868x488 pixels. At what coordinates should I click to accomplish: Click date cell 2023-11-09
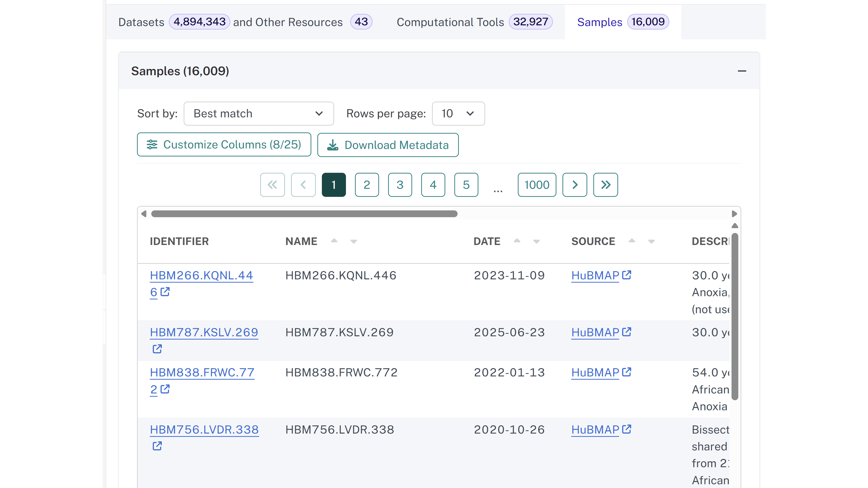click(509, 275)
